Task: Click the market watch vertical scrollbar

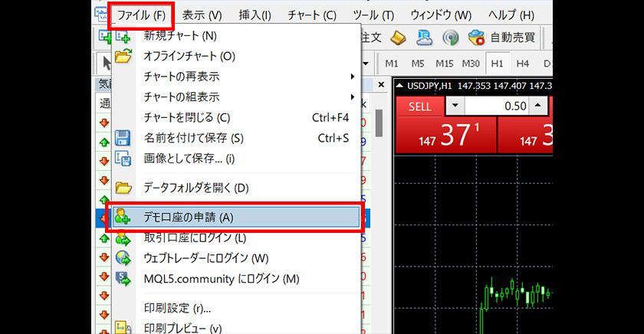Action: click(x=379, y=123)
